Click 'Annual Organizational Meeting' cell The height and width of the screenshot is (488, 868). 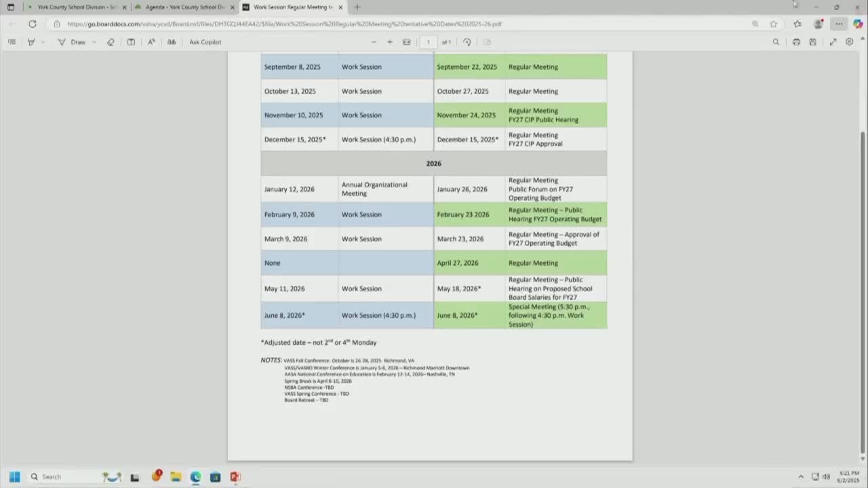click(386, 189)
